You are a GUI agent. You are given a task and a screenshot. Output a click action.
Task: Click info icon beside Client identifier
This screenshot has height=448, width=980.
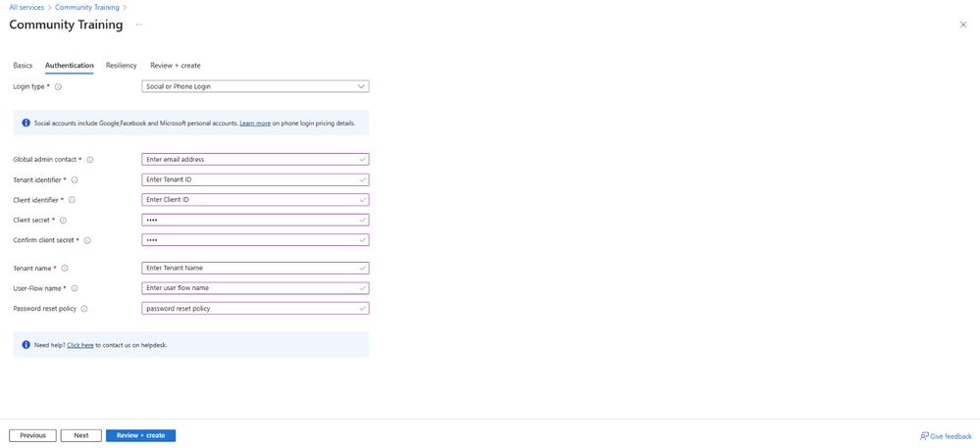(x=72, y=200)
